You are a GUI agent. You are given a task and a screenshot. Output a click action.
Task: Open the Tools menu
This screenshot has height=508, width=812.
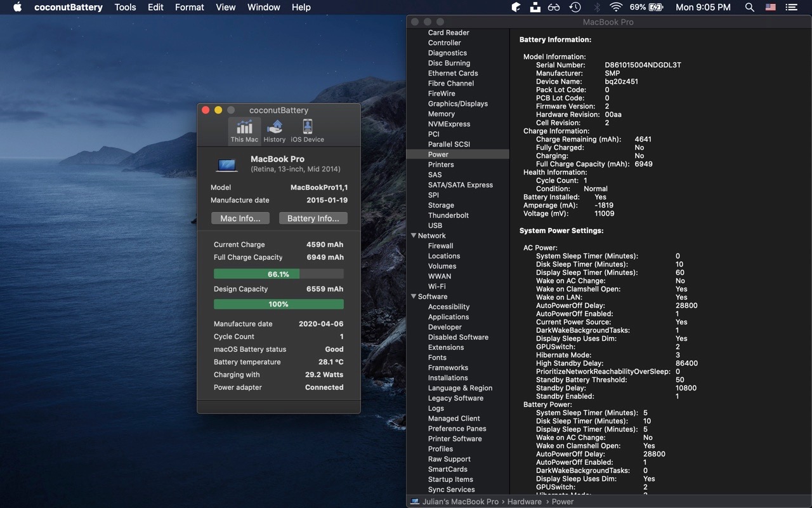click(x=125, y=8)
